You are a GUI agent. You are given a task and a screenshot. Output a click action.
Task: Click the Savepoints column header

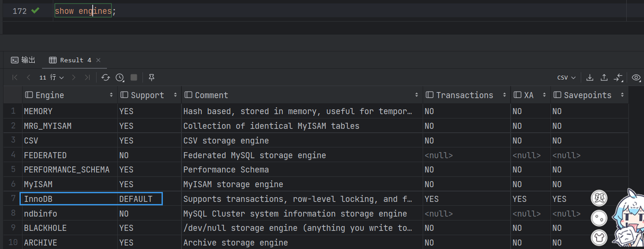tap(589, 95)
